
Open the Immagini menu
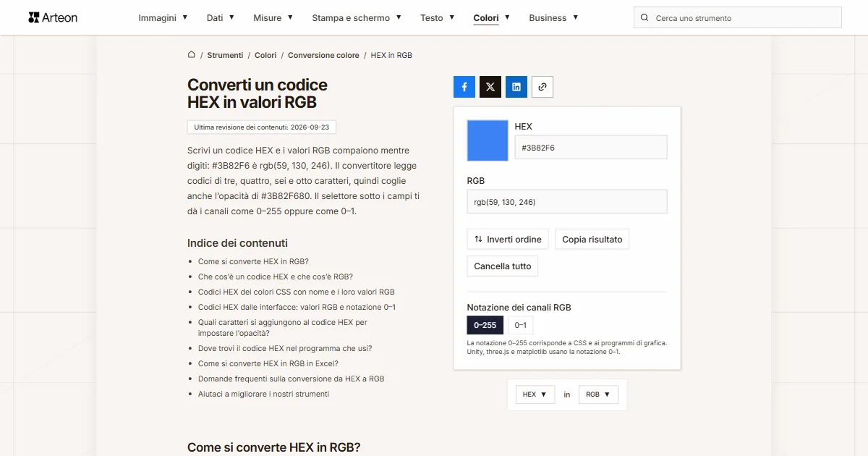(163, 17)
